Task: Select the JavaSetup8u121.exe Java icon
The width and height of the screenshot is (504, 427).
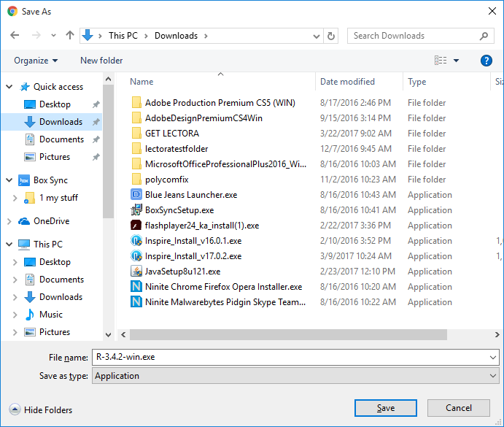Action: [x=136, y=272]
